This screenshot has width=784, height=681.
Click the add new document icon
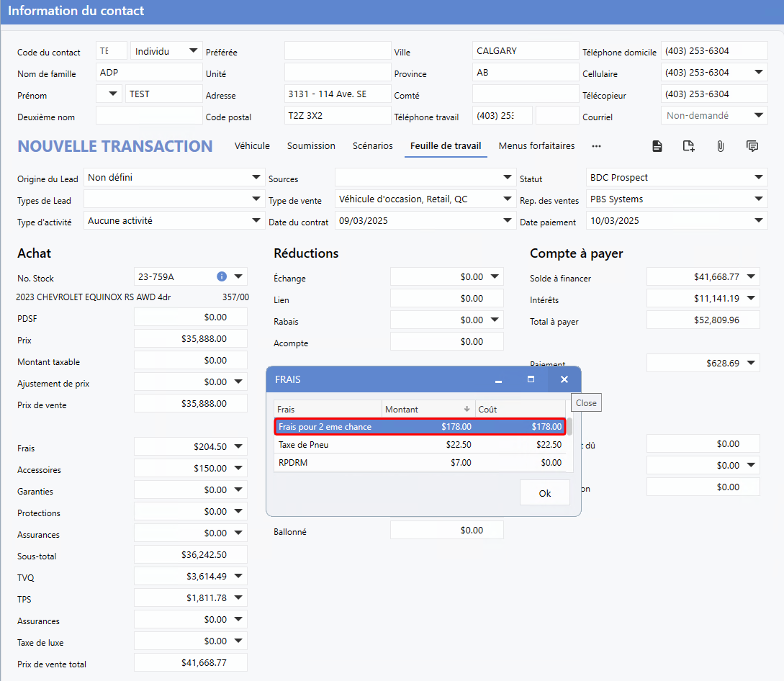coord(688,146)
